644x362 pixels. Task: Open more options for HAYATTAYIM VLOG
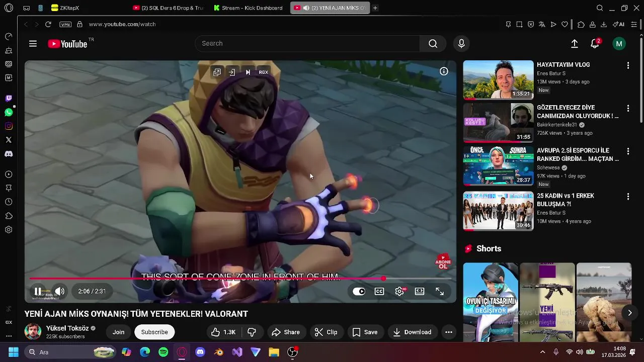tap(628, 65)
